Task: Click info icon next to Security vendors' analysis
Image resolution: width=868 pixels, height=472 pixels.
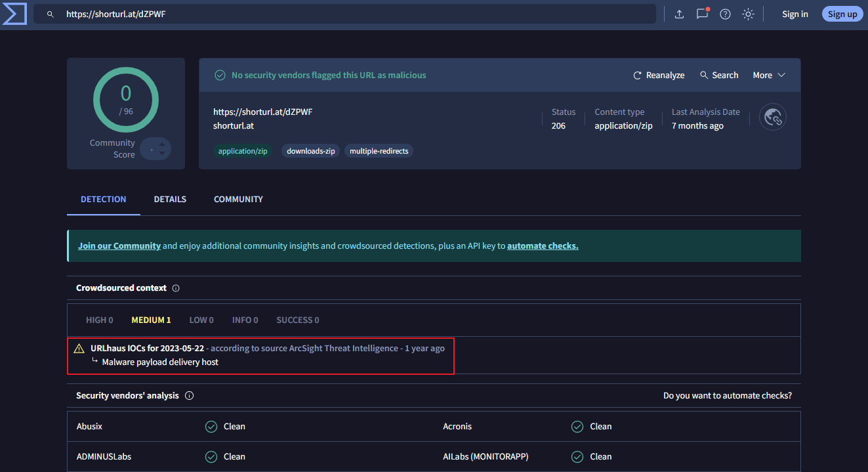Action: [190, 396]
